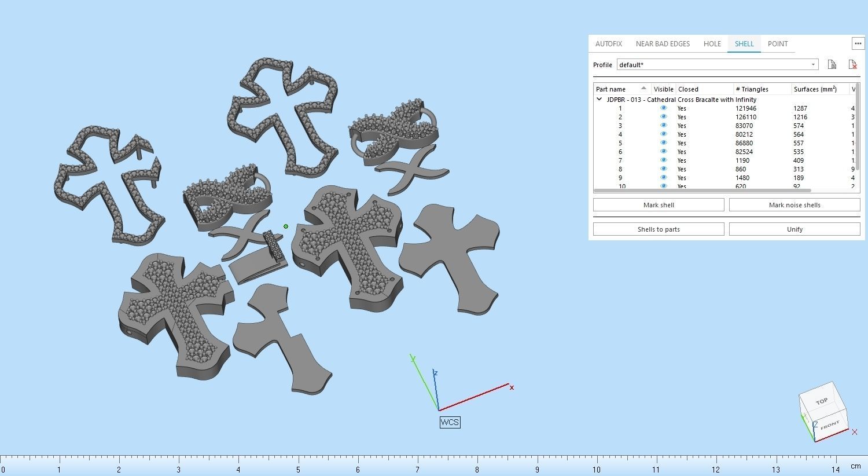This screenshot has width=868, height=476.
Task: Select shell row number 2
Action: (x=723, y=117)
